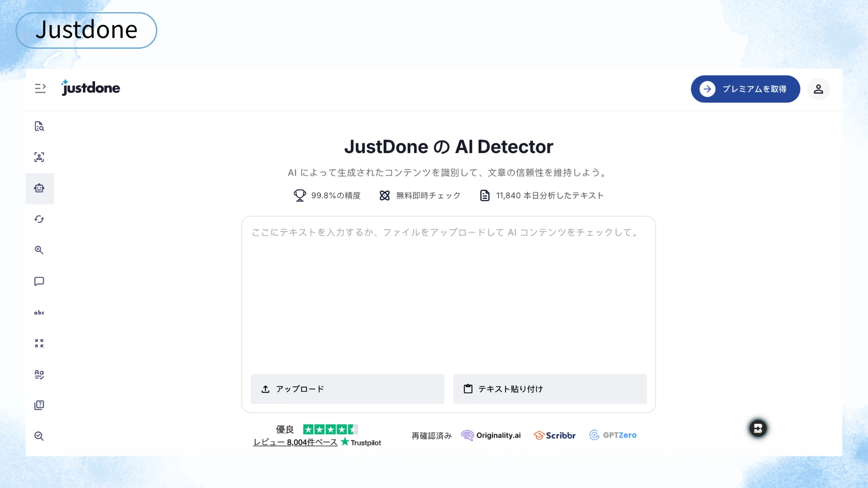Viewport: 868px width, 488px height.
Task: Click the 無料即時チェック text
Action: click(428, 196)
